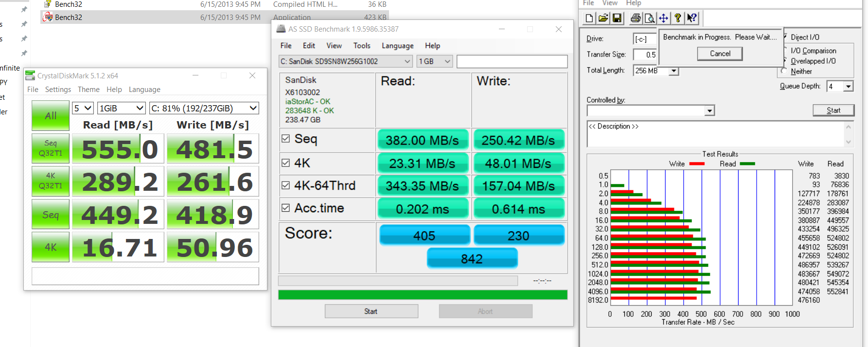
Task: Click the plain Seq test button in CrystalDiskMark
Action: click(x=51, y=214)
